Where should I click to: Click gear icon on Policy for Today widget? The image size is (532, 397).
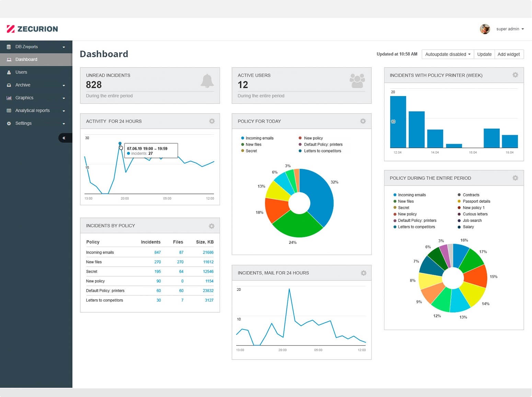(x=363, y=121)
